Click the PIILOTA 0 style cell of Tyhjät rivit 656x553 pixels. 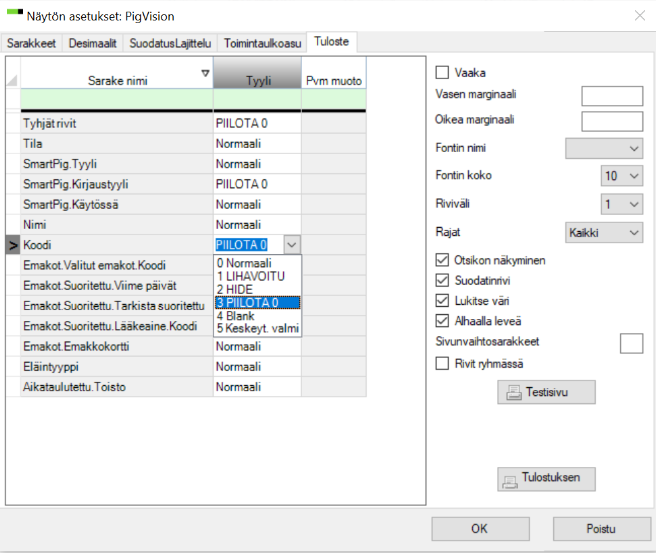click(257, 123)
